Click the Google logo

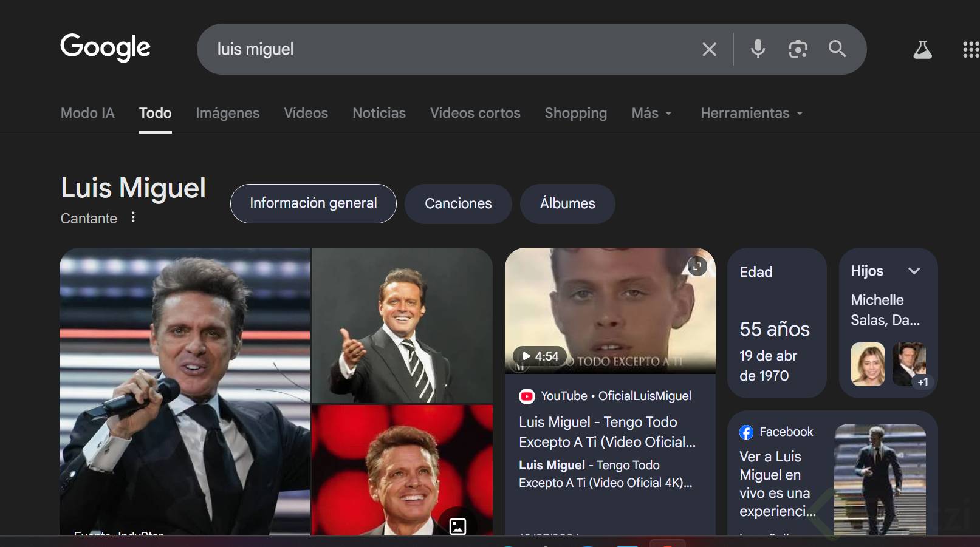pos(105,47)
